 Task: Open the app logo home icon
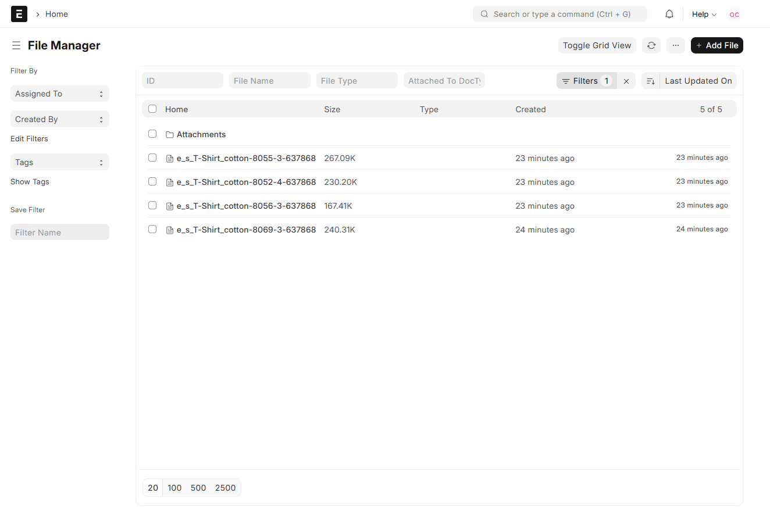pos(19,14)
